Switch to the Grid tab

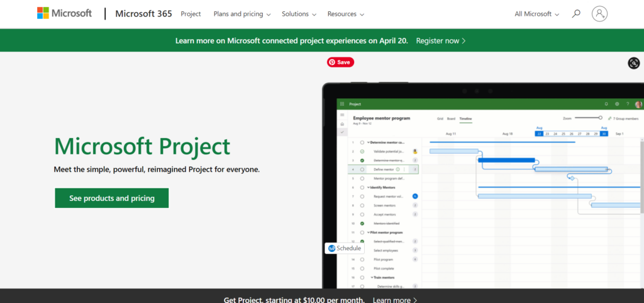coord(440,118)
